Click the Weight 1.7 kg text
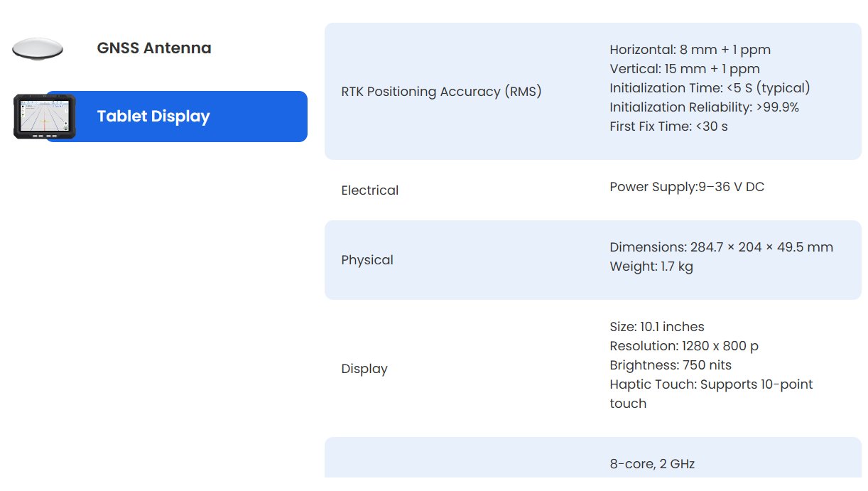 click(651, 266)
